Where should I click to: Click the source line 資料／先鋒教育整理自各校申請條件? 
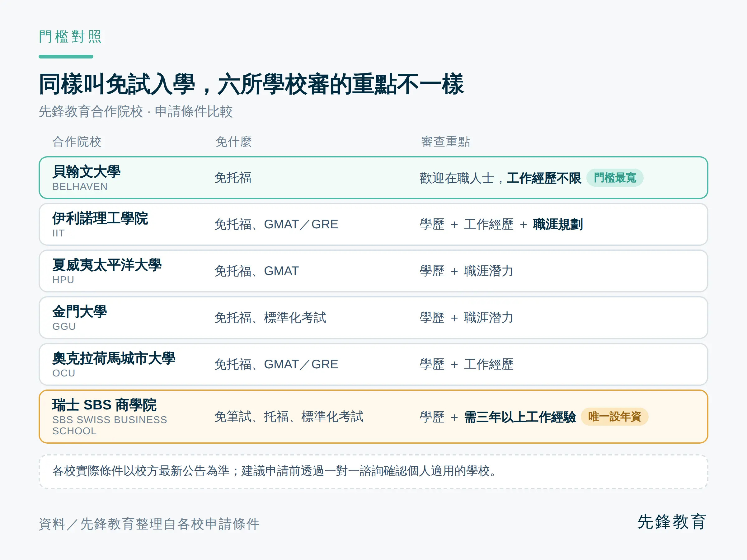click(x=149, y=524)
